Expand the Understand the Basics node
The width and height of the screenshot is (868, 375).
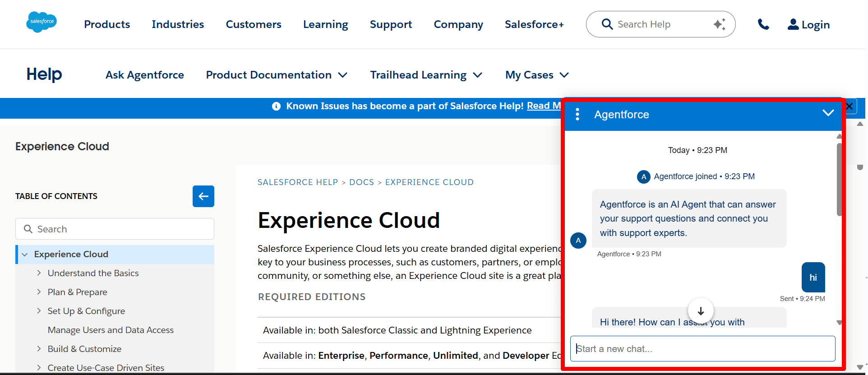pos(39,273)
